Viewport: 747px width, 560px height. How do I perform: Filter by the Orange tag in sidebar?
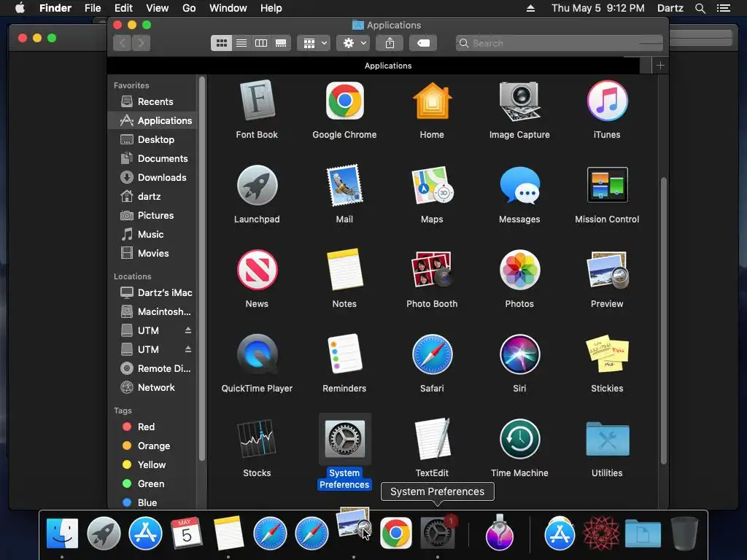coord(153,446)
